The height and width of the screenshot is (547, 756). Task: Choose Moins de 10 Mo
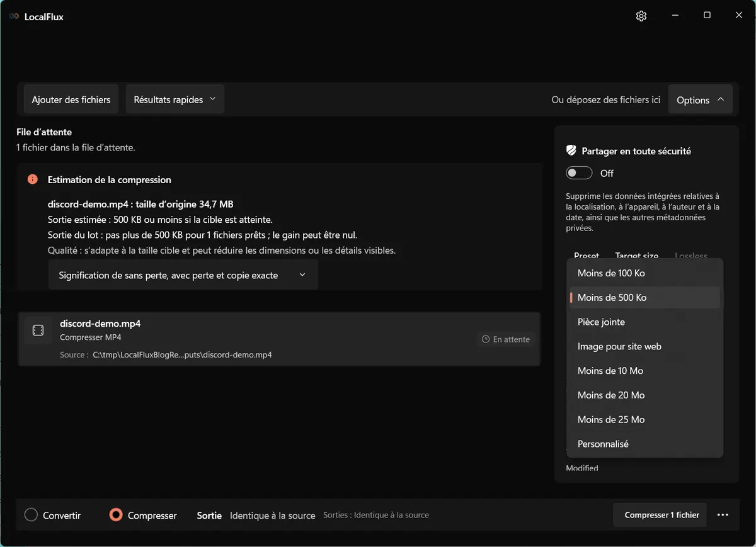coord(644,371)
